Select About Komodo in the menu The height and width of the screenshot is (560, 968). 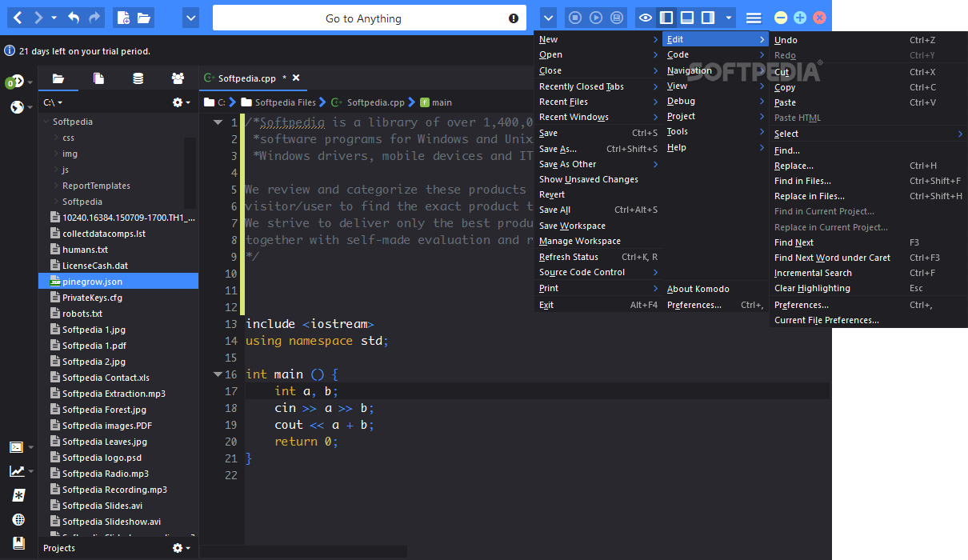click(x=715, y=289)
